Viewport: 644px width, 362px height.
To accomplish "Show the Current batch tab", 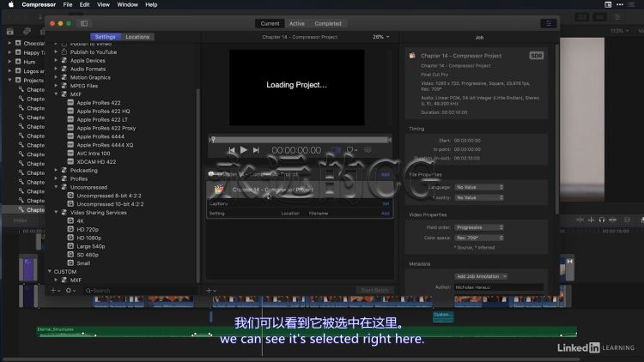I will 270,23.
